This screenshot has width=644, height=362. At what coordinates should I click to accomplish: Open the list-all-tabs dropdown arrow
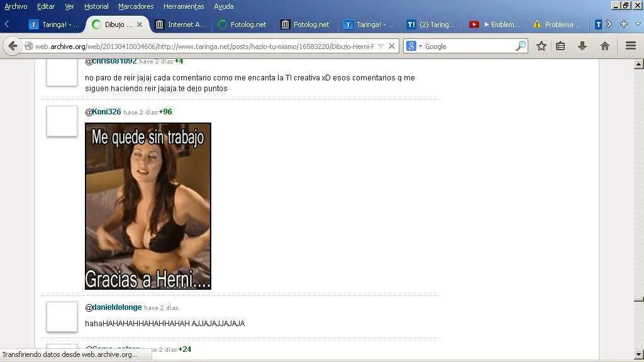637,25
